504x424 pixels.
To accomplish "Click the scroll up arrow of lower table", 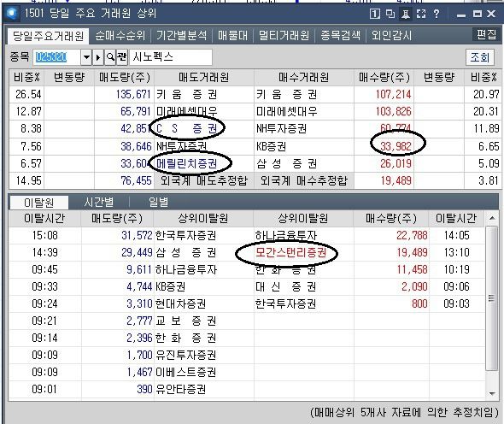I will pyautogui.click(x=492, y=218).
